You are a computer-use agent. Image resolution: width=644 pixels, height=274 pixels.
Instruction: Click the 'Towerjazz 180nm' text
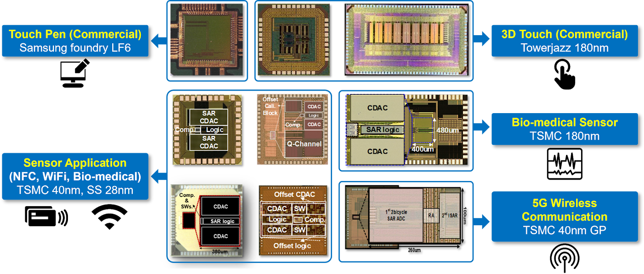click(x=565, y=48)
